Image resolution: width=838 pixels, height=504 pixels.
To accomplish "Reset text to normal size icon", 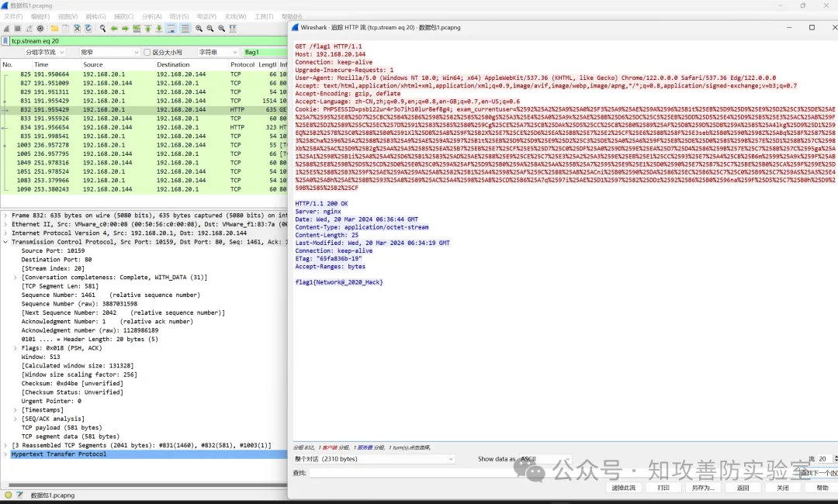I will 221,28.
